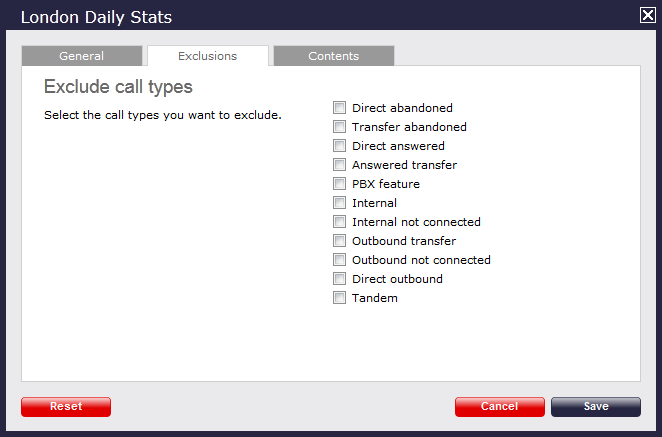Check Outbound not connected box

pos(340,260)
